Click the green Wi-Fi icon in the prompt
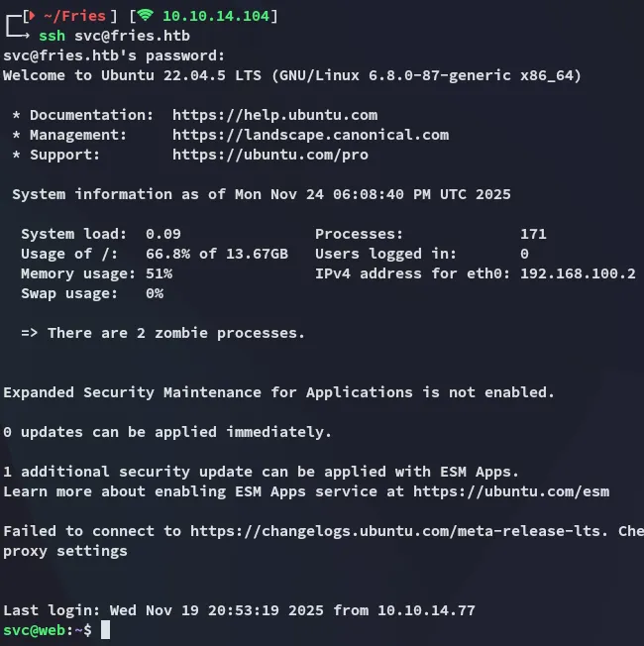The image size is (644, 646). click(146, 16)
